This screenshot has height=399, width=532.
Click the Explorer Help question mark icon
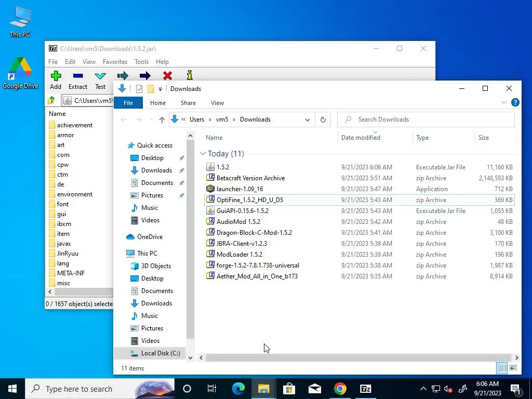[x=515, y=102]
